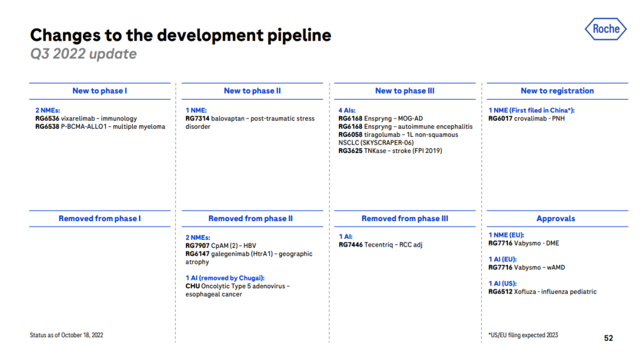Screen dimensions: 644x361
Task: Select the RG7446 Tecentriq RCC adj line
Action: [380, 245]
